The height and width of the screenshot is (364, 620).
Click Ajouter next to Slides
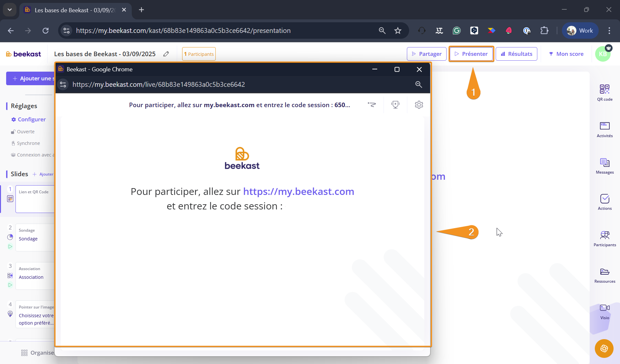click(x=43, y=174)
